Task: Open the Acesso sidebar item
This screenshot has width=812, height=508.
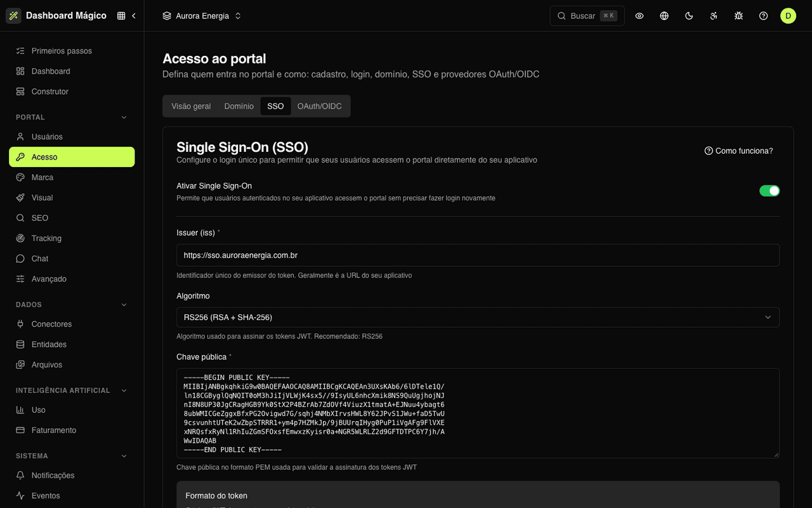Action: click(72, 157)
